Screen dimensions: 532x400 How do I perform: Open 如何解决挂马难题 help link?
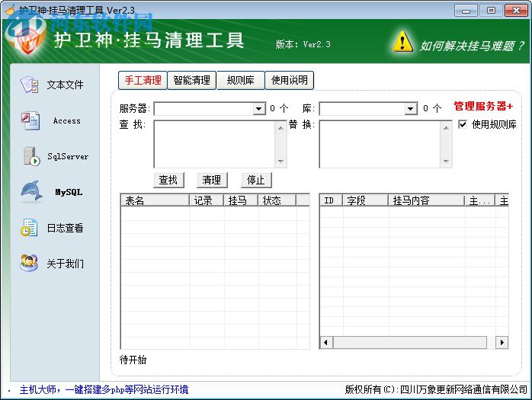pyautogui.click(x=473, y=46)
